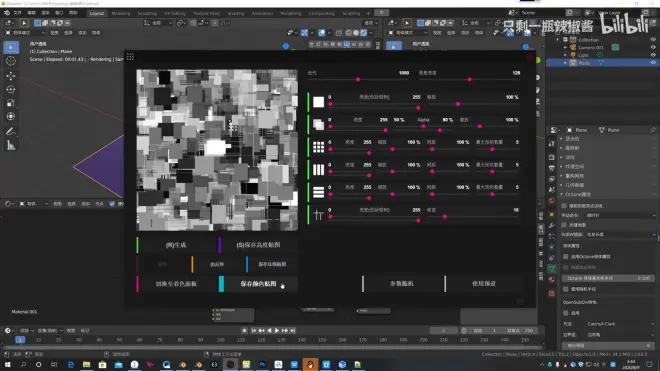660x371 pixels.
Task: Switch to the UV Editing workspace tab
Action: coord(175,13)
